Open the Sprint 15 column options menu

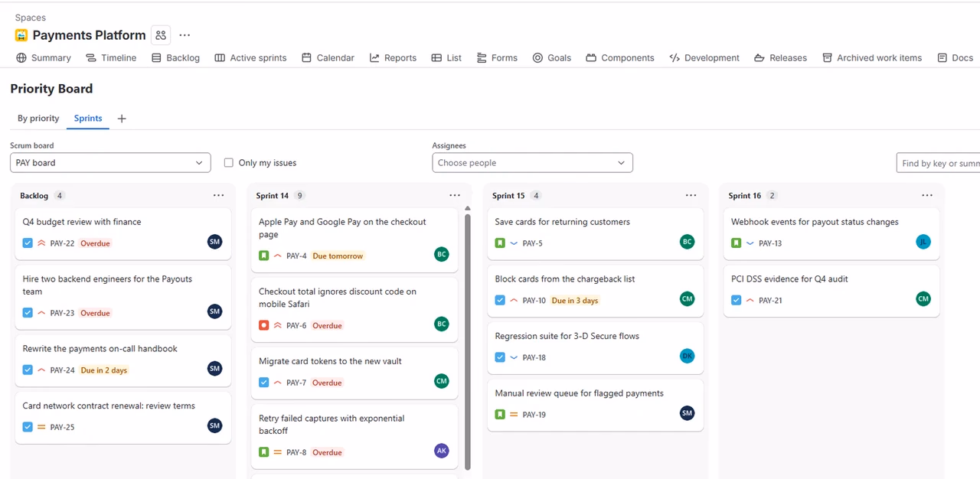(x=691, y=195)
